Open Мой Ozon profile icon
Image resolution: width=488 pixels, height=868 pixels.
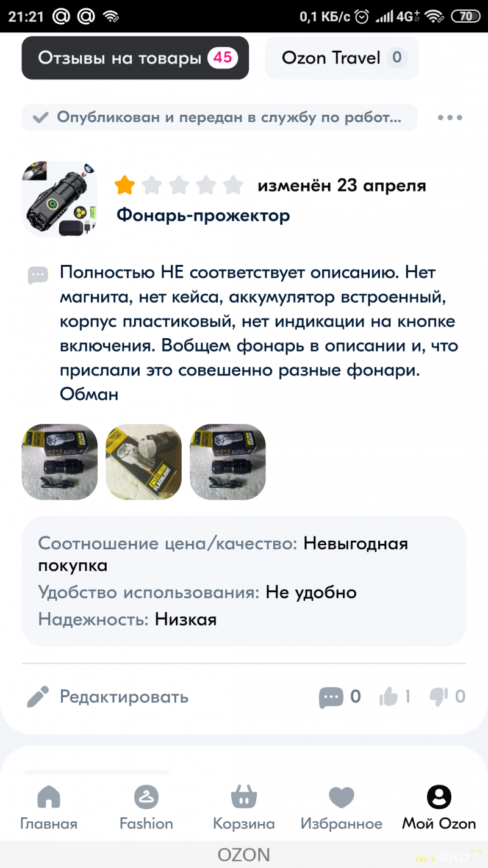pyautogui.click(x=439, y=797)
